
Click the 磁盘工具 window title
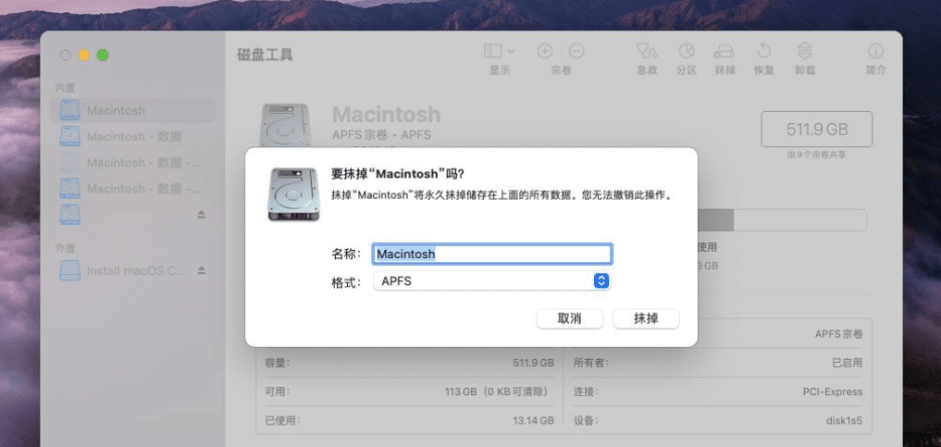[265, 55]
